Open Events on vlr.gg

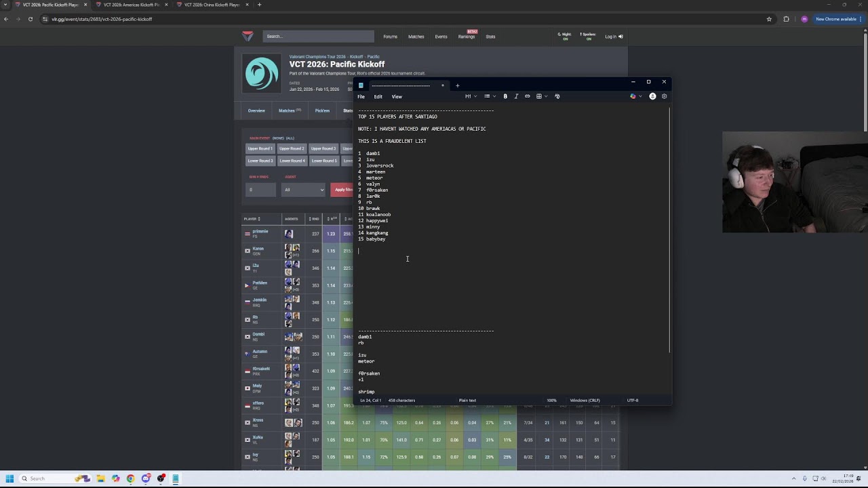tap(441, 37)
